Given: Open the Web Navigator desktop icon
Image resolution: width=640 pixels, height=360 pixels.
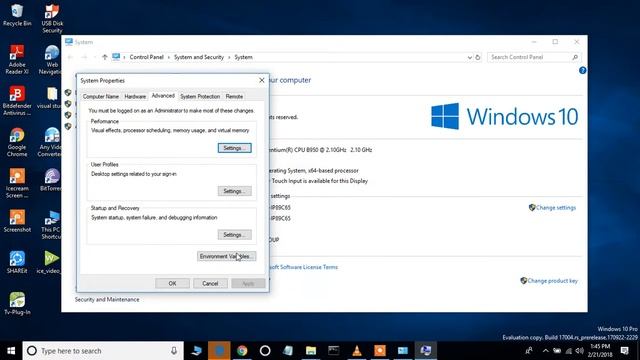Looking at the screenshot, I should [51, 60].
